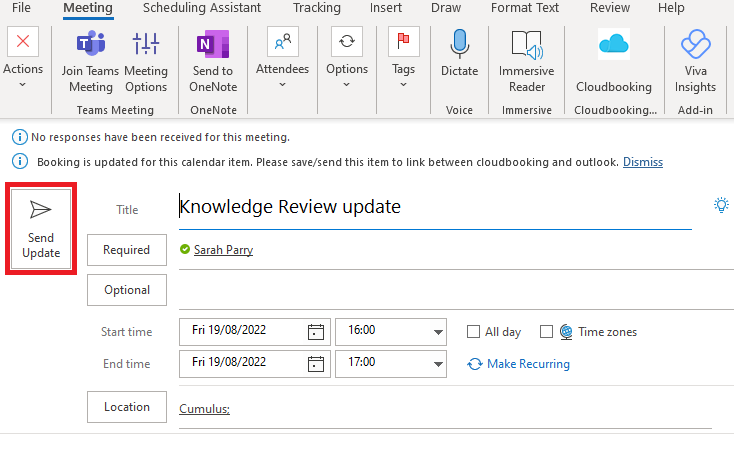Click the lightbulb suggestions icon
The image size is (734, 466).
721,205
